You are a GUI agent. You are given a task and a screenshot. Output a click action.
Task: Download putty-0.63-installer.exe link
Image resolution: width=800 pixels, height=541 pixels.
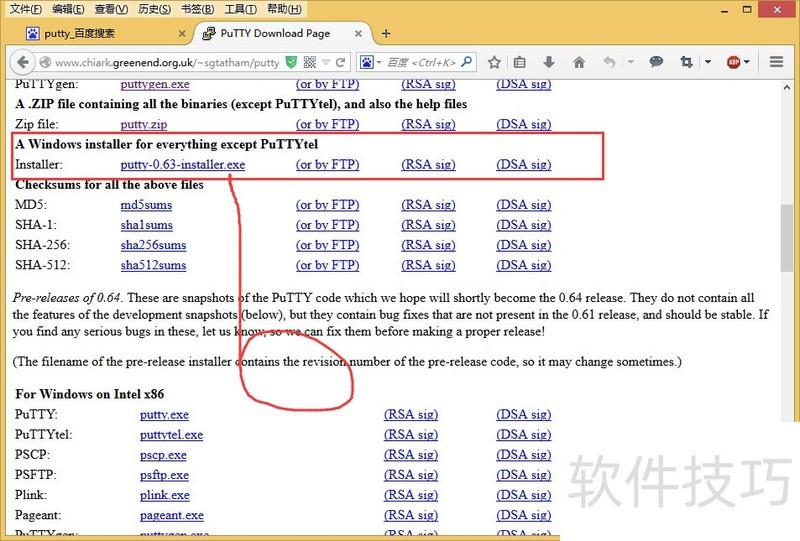pyautogui.click(x=182, y=165)
